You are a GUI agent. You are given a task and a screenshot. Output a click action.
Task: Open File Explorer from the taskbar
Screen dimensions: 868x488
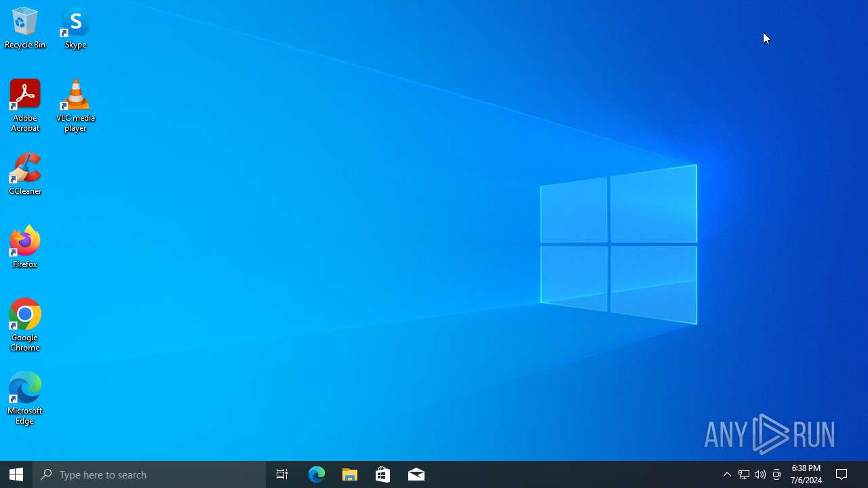pos(350,474)
